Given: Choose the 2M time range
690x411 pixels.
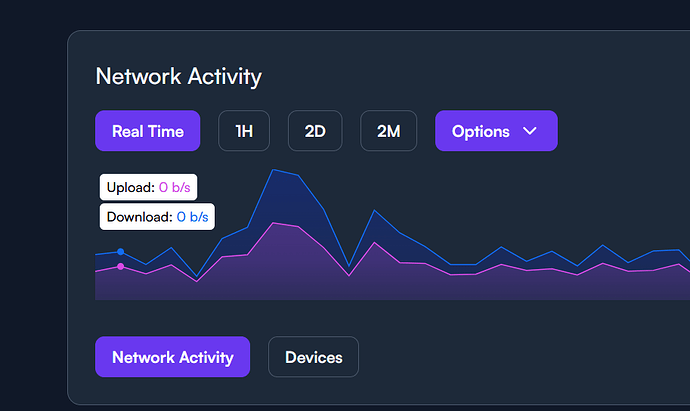Looking at the screenshot, I should point(388,131).
